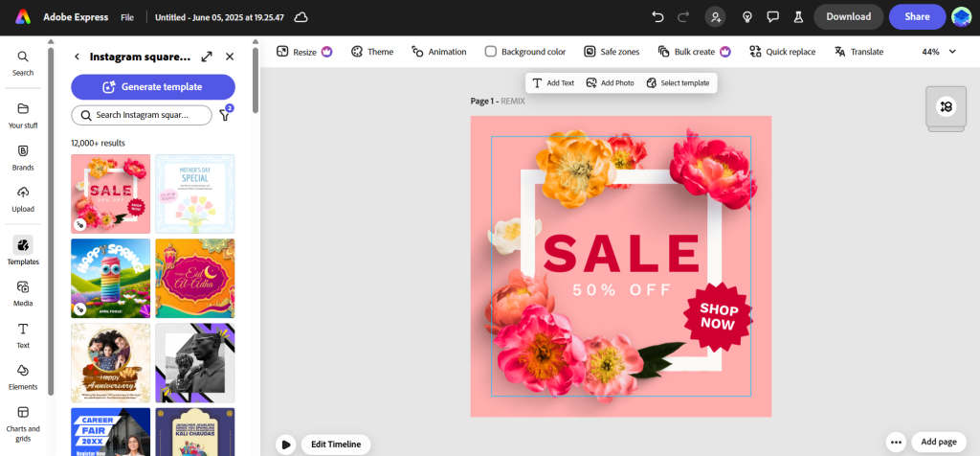Click Translate in the toolbar
Image resolution: width=980 pixels, height=456 pixels.
(x=858, y=52)
